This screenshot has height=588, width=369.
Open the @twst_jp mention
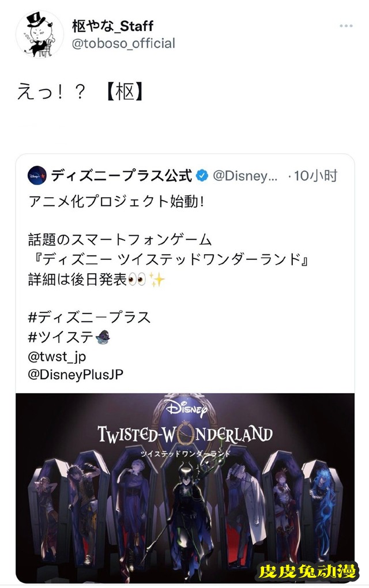[57, 356]
